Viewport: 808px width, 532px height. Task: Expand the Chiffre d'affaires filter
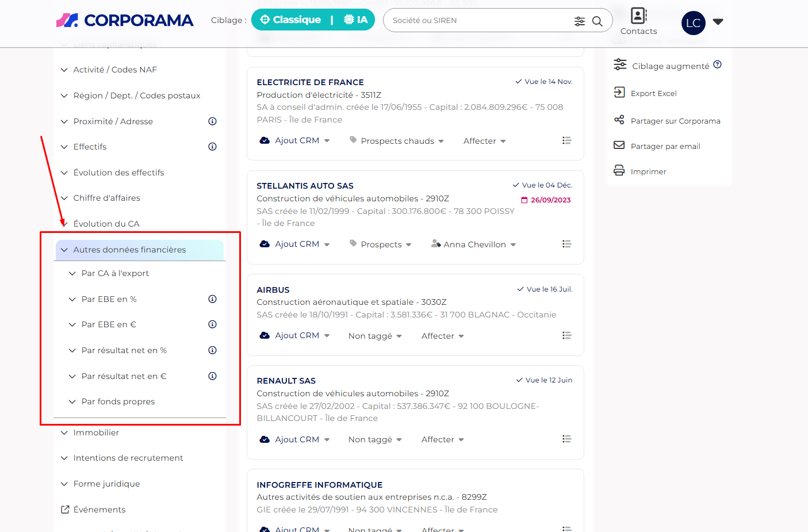click(106, 198)
